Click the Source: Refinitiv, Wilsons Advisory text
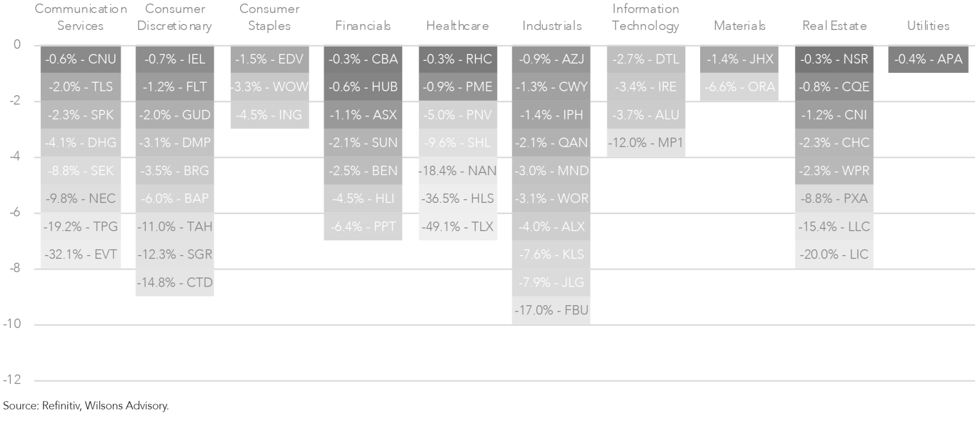 86,405
